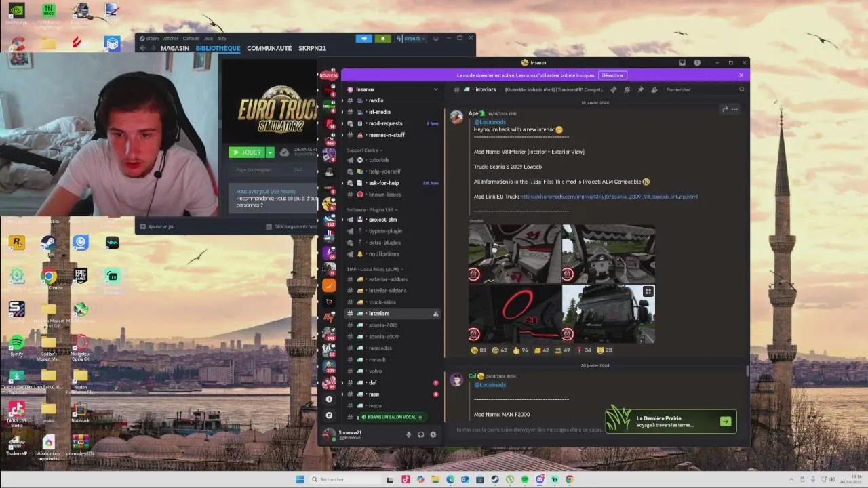
Task: Open pinned messages in the interiors channel
Action: pyautogui.click(x=640, y=89)
